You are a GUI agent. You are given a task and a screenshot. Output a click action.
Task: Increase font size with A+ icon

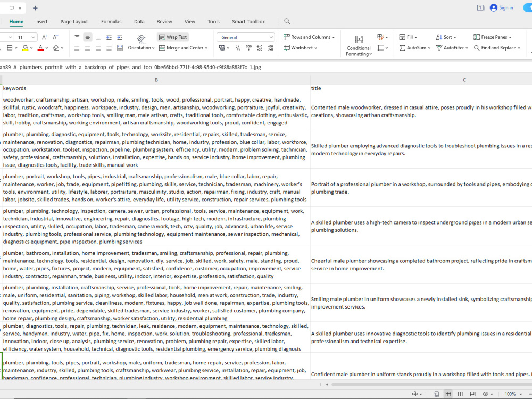pyautogui.click(x=45, y=37)
